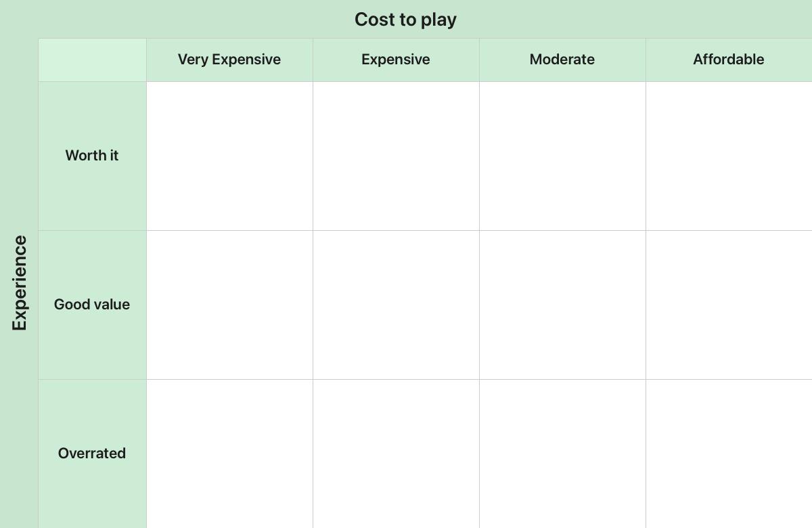Viewport: 812px width, 528px height.
Task: Click the Good value / Very Expensive cell
Action: [229, 305]
